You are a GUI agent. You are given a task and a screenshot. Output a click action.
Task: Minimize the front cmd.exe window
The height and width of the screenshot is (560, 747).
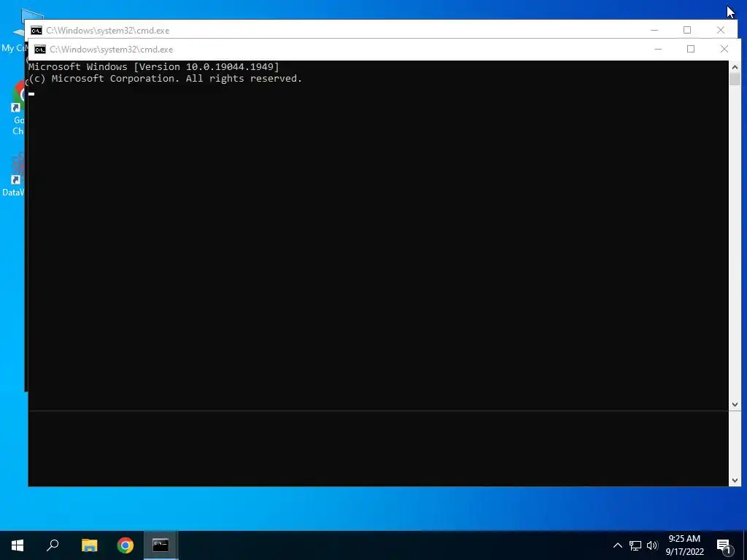(658, 49)
